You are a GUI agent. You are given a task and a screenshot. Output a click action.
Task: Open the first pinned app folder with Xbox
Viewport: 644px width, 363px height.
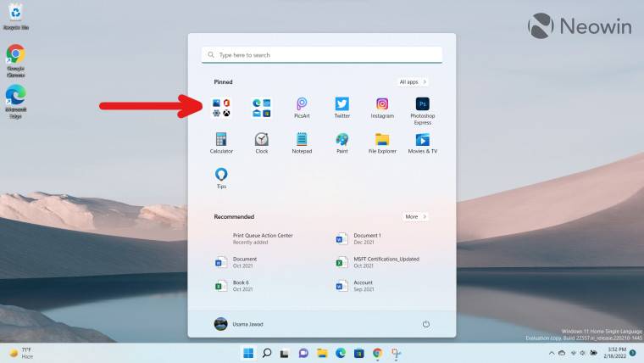coord(221,108)
